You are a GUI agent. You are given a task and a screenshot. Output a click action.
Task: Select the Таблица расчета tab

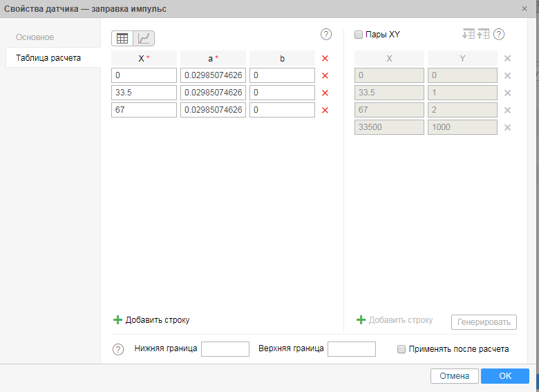48,58
